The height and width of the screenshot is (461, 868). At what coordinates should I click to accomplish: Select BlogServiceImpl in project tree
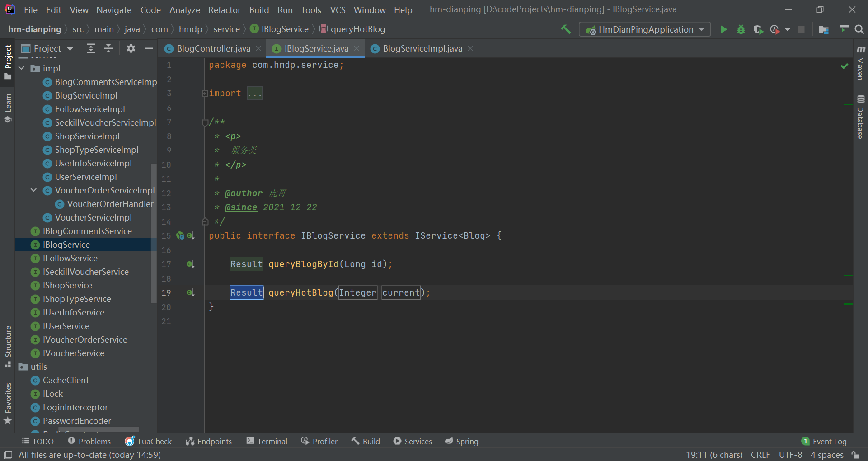point(86,95)
